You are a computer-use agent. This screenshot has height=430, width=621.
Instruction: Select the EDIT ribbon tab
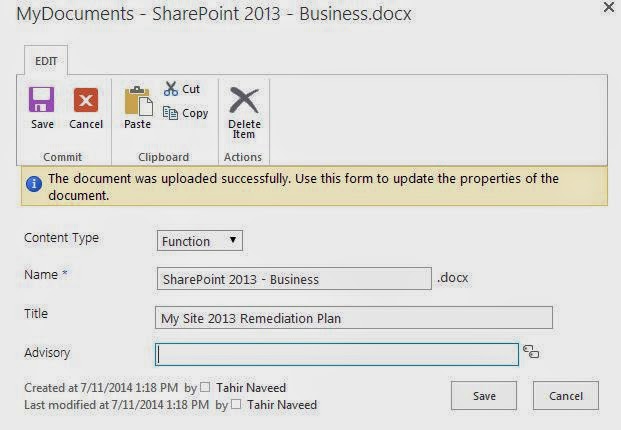(x=46, y=61)
